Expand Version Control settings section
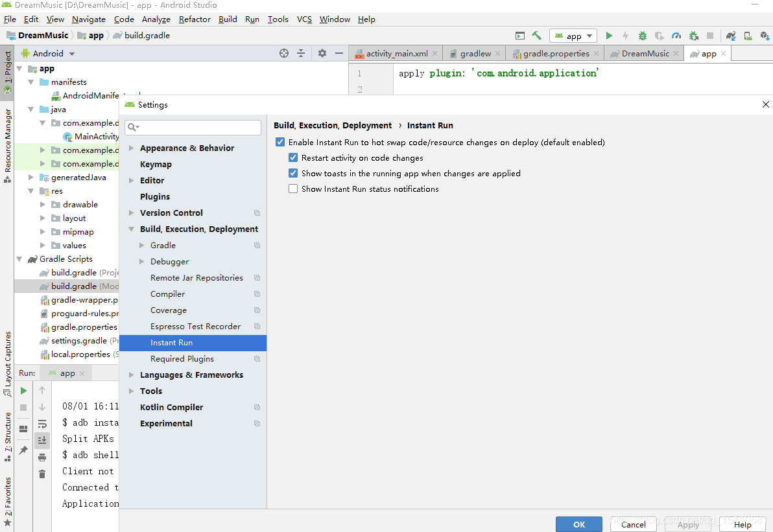 131,213
